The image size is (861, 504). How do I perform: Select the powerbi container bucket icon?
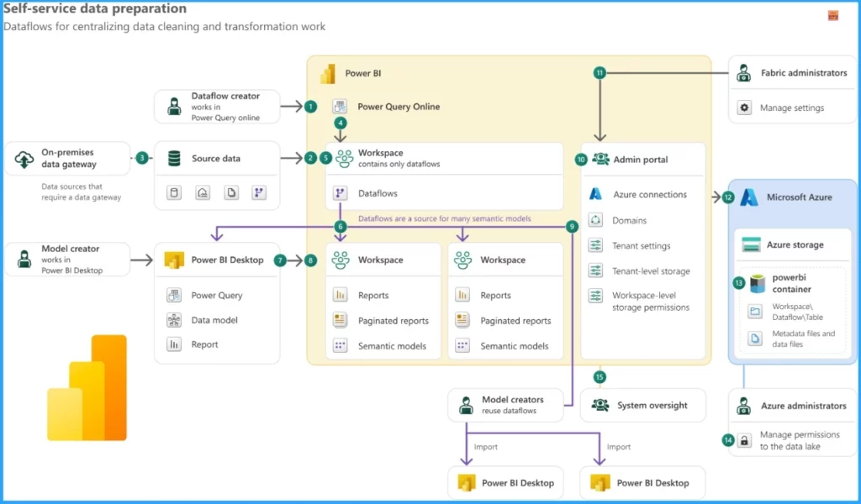758,284
